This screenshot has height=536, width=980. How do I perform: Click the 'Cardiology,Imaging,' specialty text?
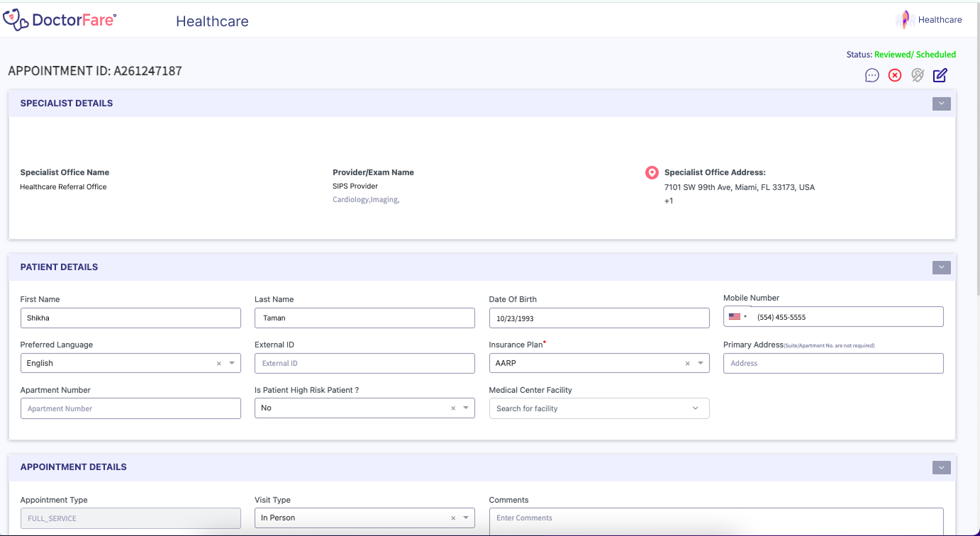coord(366,200)
